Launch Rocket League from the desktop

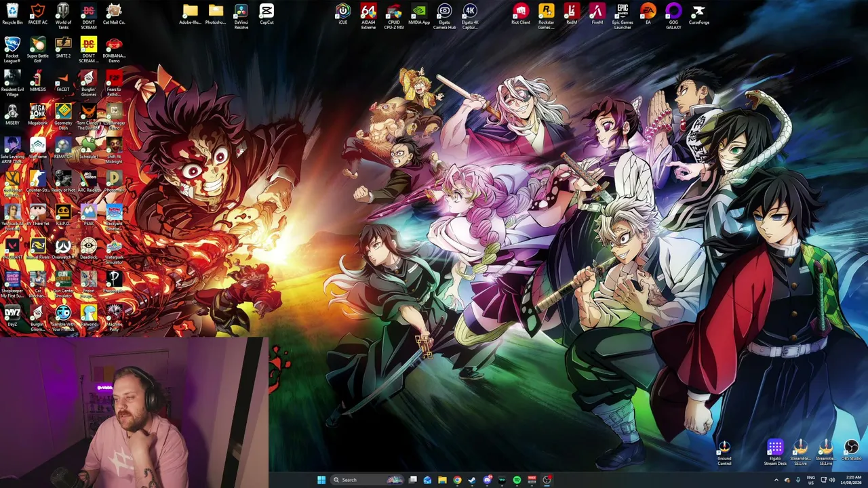click(12, 50)
